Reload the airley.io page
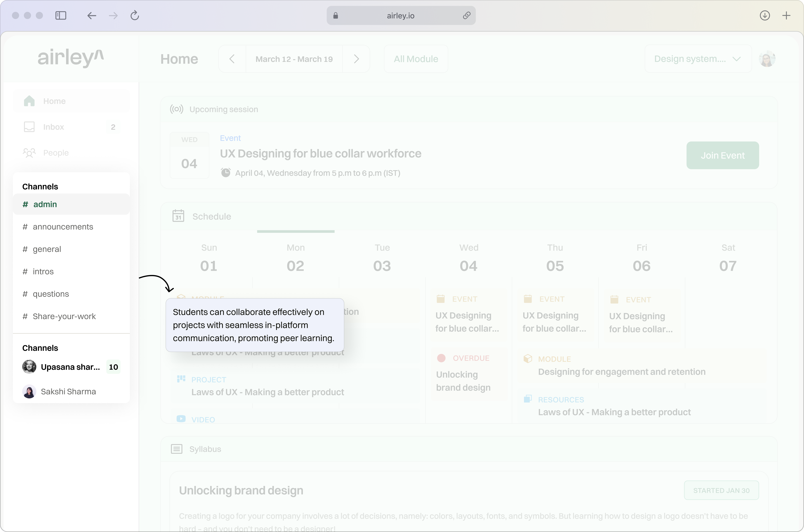Screen dimensions: 804x532 pyautogui.click(x=135, y=16)
